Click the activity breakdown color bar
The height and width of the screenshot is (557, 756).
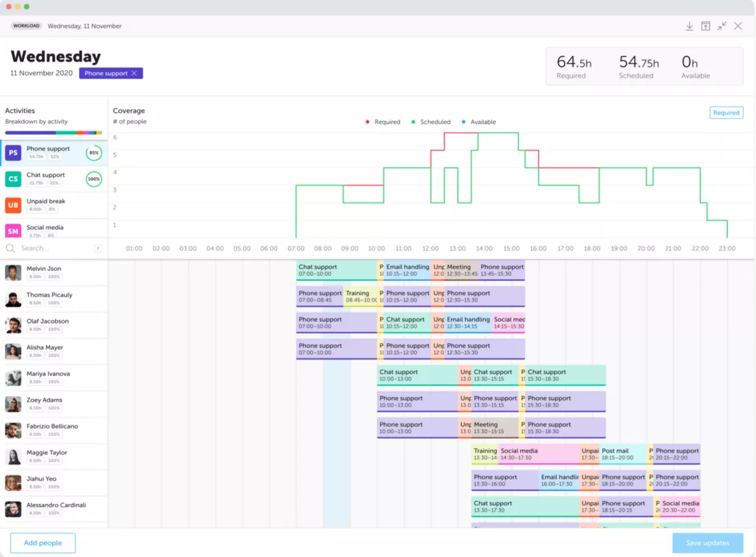[54, 132]
